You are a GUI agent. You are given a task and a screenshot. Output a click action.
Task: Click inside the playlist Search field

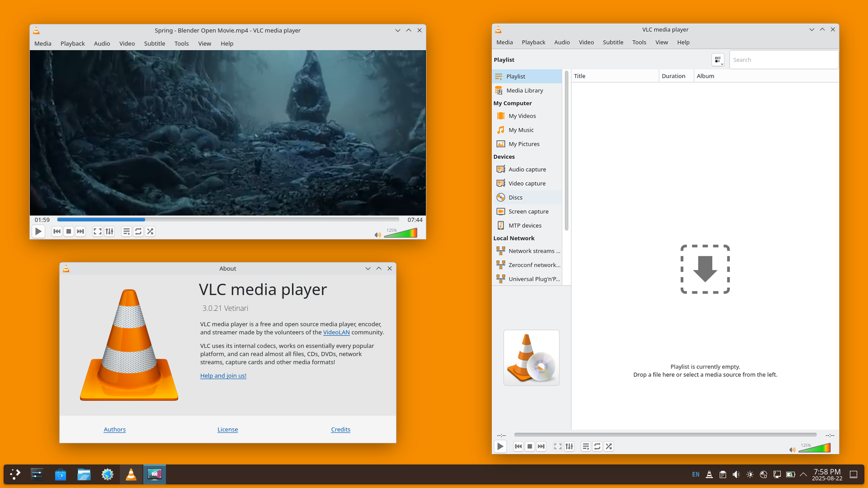coord(784,59)
